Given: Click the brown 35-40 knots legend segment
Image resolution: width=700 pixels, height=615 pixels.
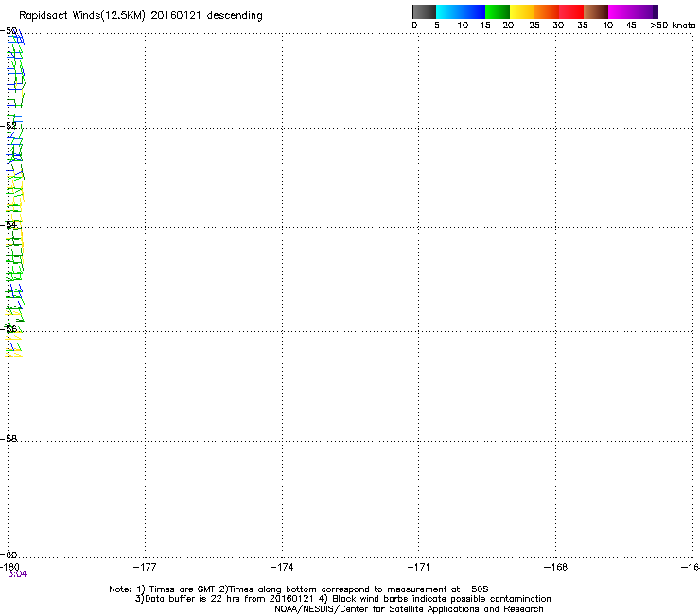Looking at the screenshot, I should click(596, 11).
